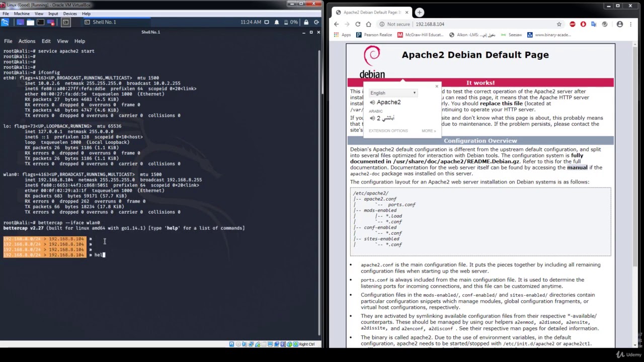The height and width of the screenshot is (362, 644).
Task: Select the Apache2 Debian Default Page tab
Action: 372,12
